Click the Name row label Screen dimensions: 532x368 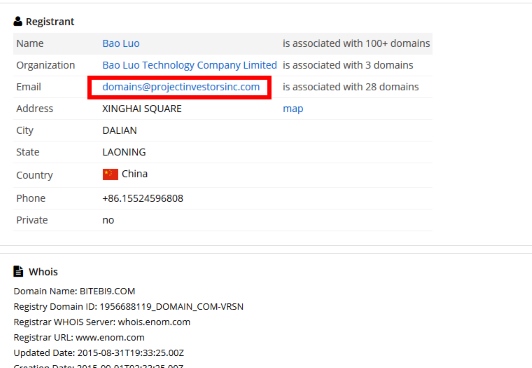(x=30, y=43)
